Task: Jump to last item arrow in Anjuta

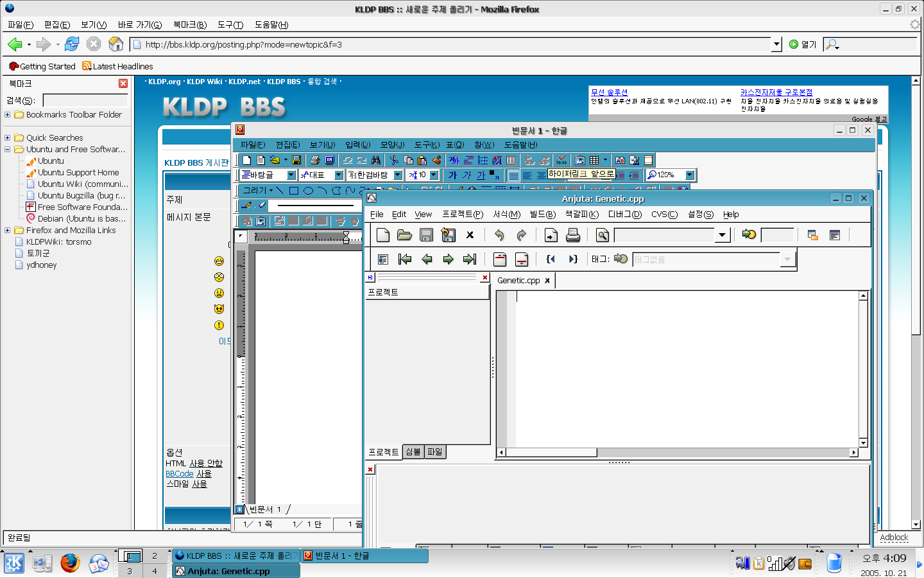Action: (470, 259)
